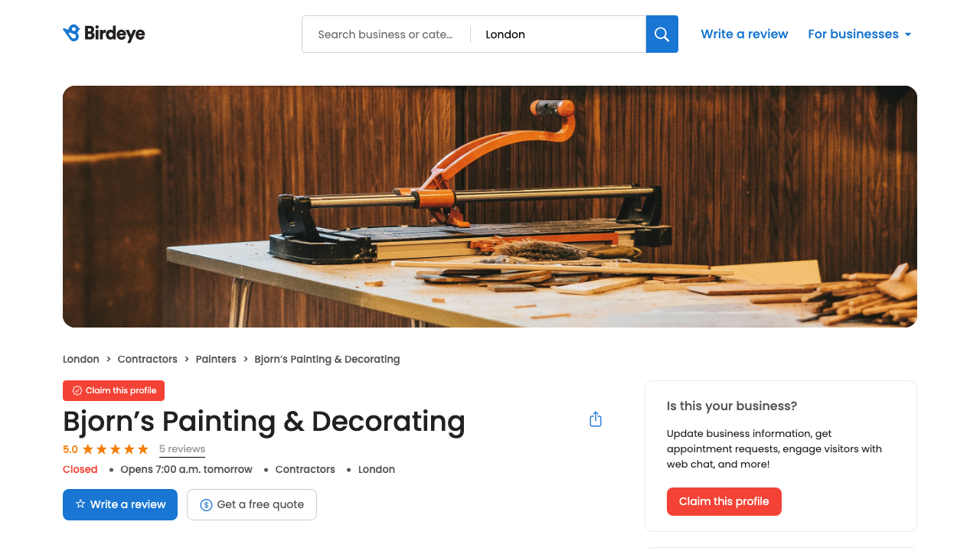
Task: Click inside the London location field
Action: [559, 34]
